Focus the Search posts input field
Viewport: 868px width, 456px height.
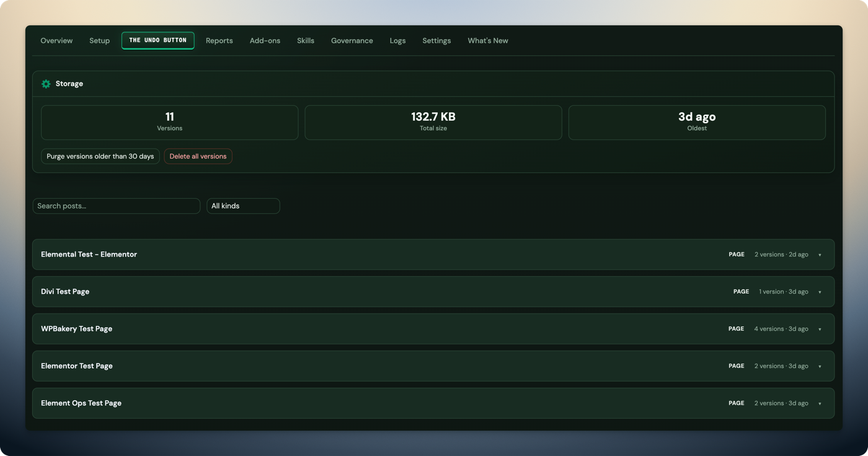(116, 206)
